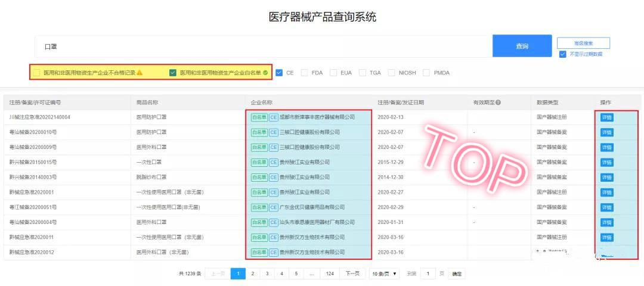Click the 白名单 badge in row 黔械应急准2020012
Image resolution: width=644 pixels, height=286 pixels.
[259, 253]
